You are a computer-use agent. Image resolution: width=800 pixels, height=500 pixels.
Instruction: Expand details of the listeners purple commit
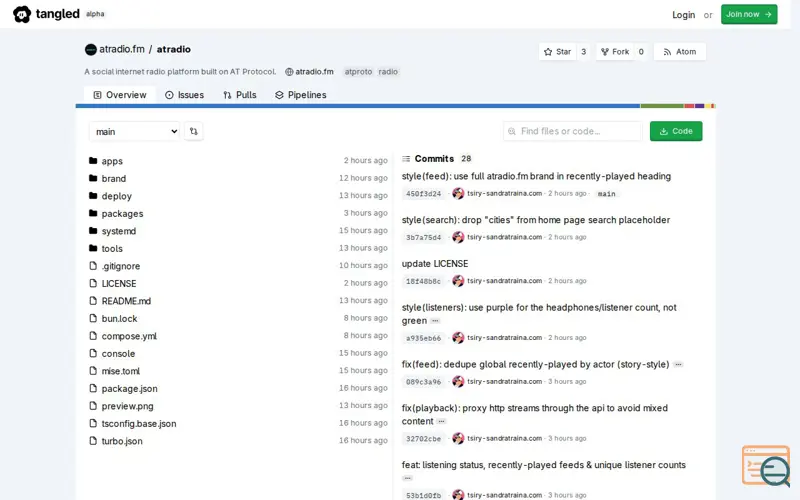[x=435, y=321]
